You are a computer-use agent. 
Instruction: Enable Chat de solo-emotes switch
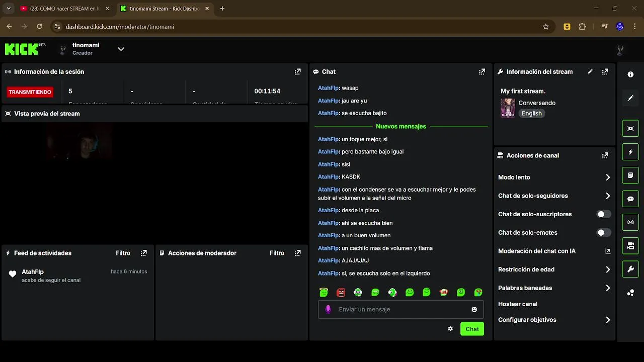(604, 233)
